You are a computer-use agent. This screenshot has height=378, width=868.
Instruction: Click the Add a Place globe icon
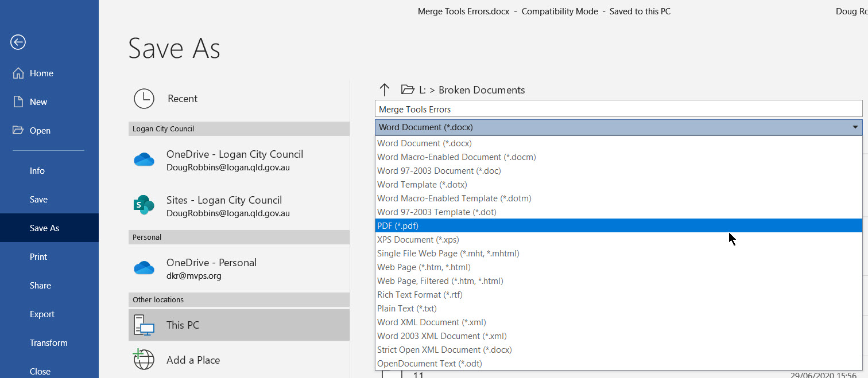click(144, 360)
